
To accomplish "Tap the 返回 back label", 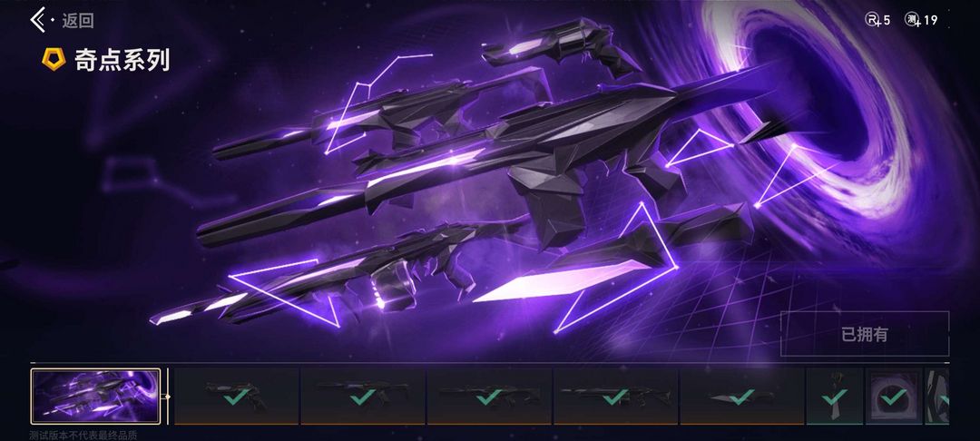I will tap(78, 21).
